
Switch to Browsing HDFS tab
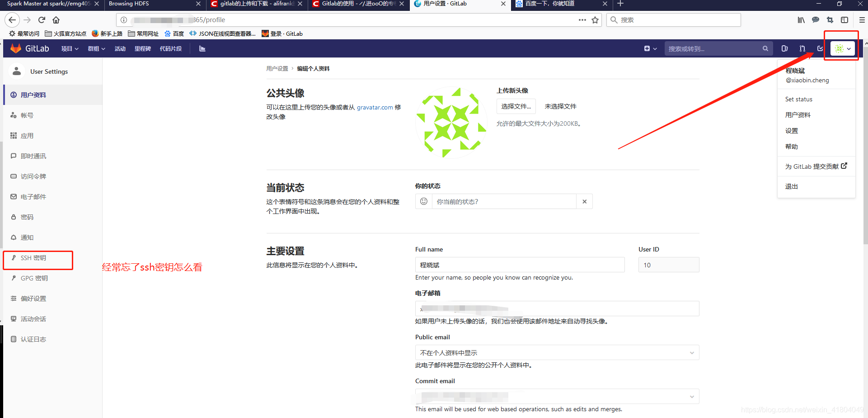(x=155, y=4)
